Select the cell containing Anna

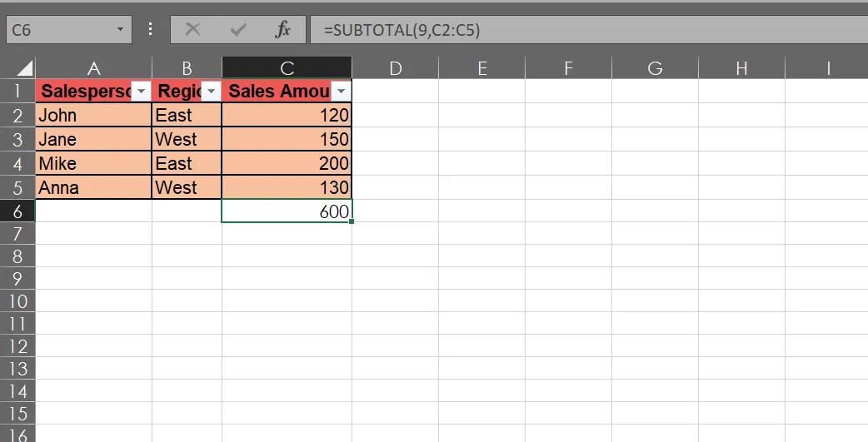93,187
